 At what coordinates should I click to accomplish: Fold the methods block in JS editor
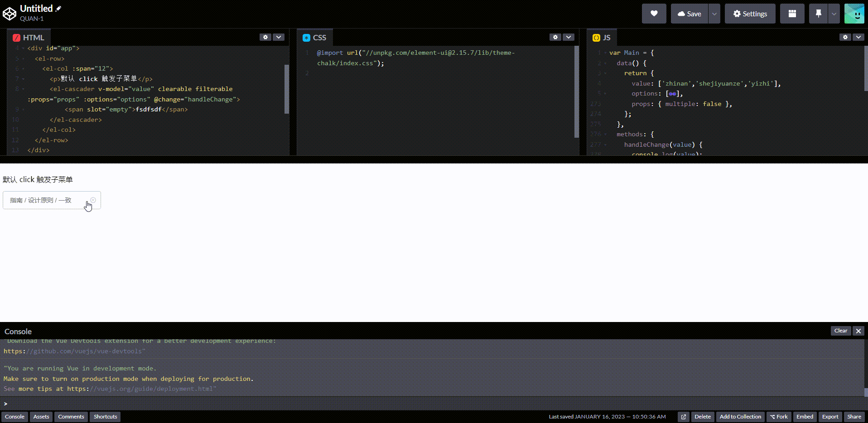tap(605, 135)
